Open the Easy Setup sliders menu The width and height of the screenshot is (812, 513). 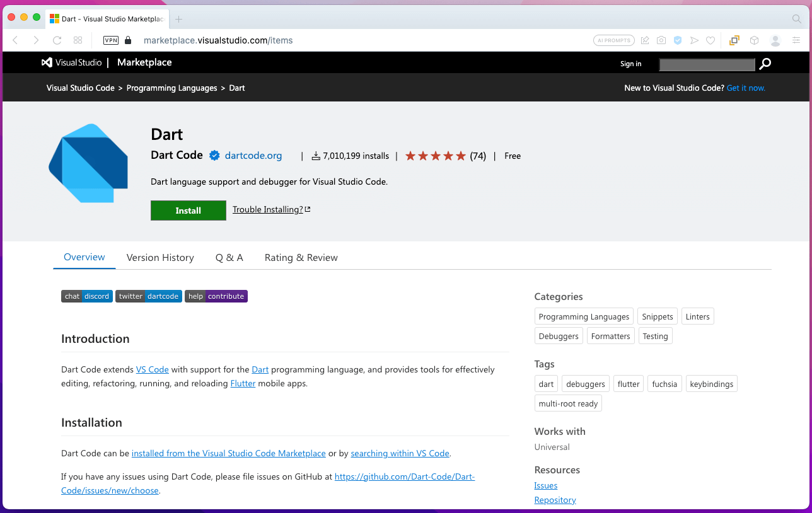tap(796, 40)
